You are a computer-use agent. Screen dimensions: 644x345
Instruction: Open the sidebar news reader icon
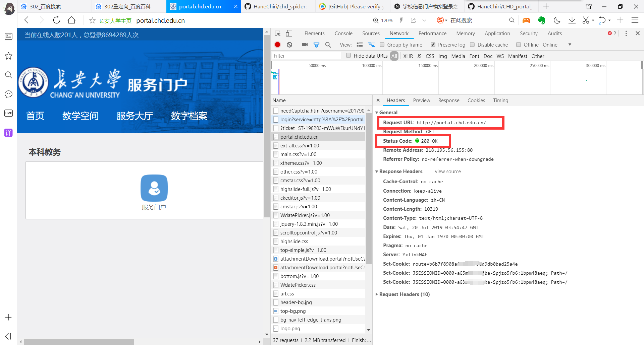[x=8, y=36]
